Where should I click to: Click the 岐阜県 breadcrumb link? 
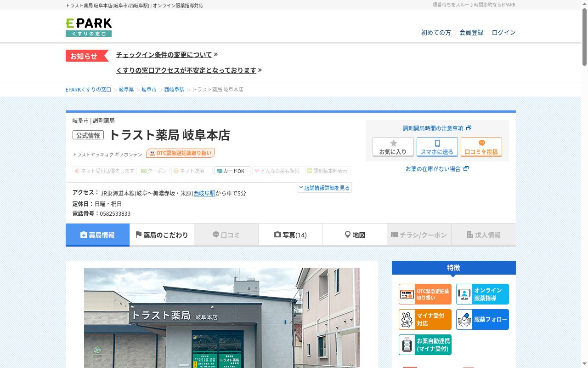[x=126, y=90]
